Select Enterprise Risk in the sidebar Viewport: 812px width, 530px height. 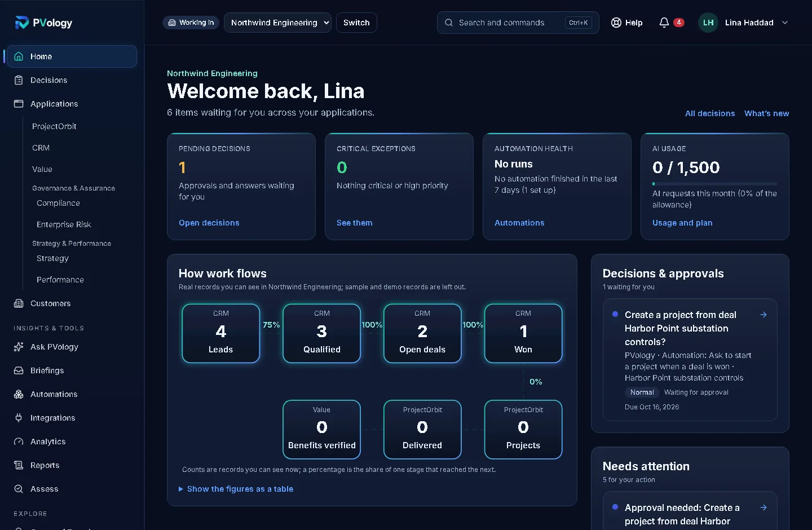[x=64, y=224]
